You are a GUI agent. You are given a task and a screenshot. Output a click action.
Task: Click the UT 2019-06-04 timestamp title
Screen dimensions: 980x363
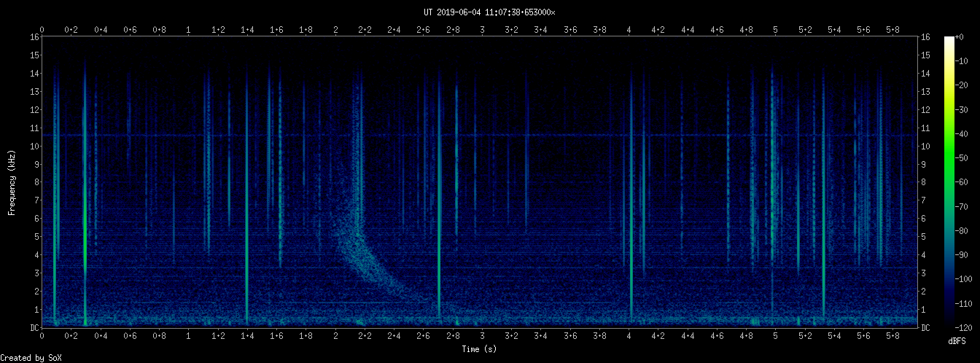[x=489, y=12]
